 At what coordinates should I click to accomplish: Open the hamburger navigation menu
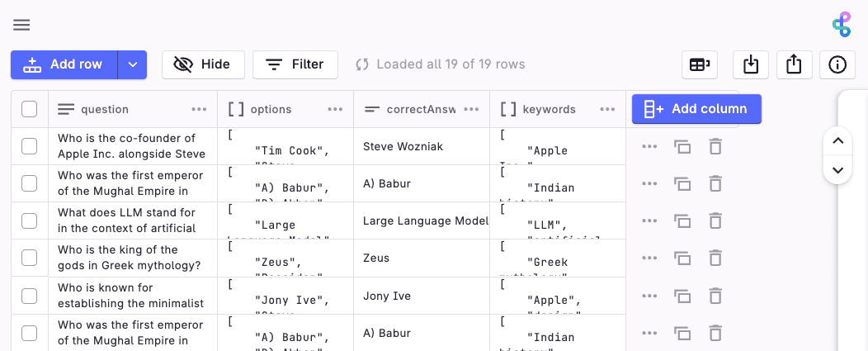[x=21, y=25]
